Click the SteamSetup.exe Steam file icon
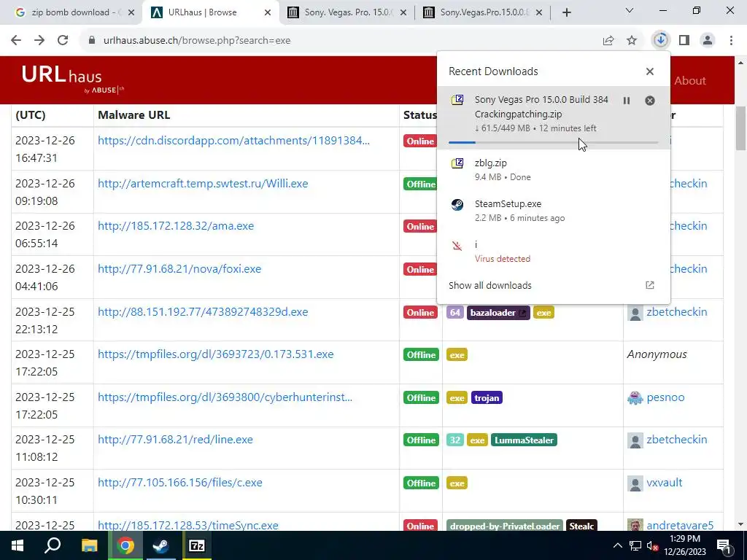The height and width of the screenshot is (560, 747). click(457, 204)
